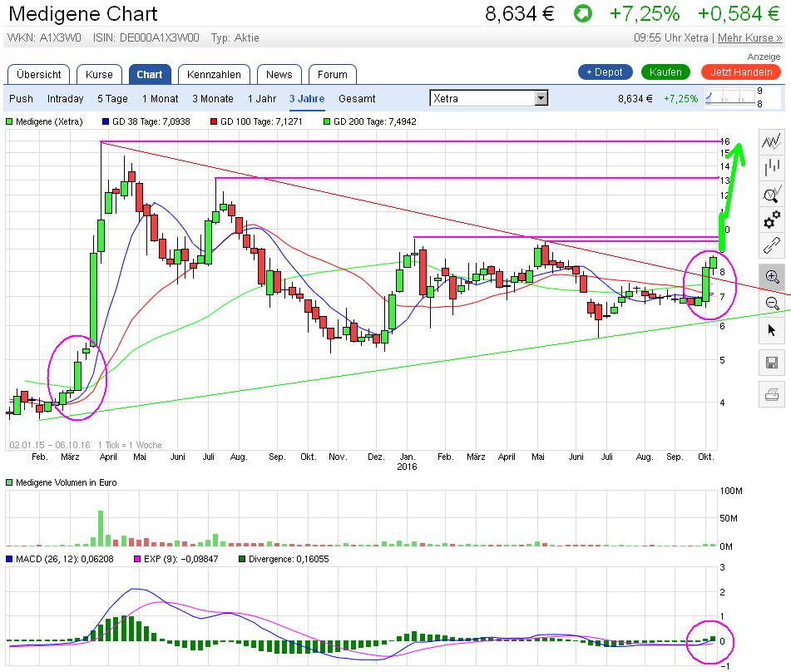Screen dimensions: 791x672
Task: Open the Xetra exchange selection box
Action: click(x=489, y=98)
